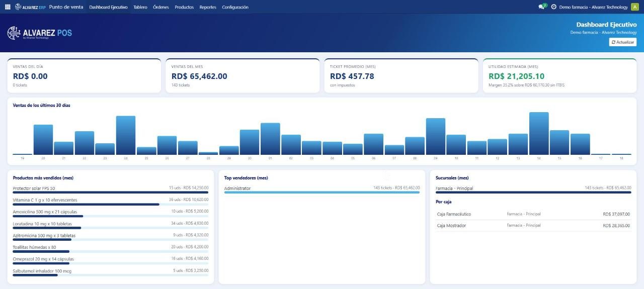Viewport: 644px width, 289px height.
Task: Open the Productos menu
Action: pyautogui.click(x=184, y=7)
